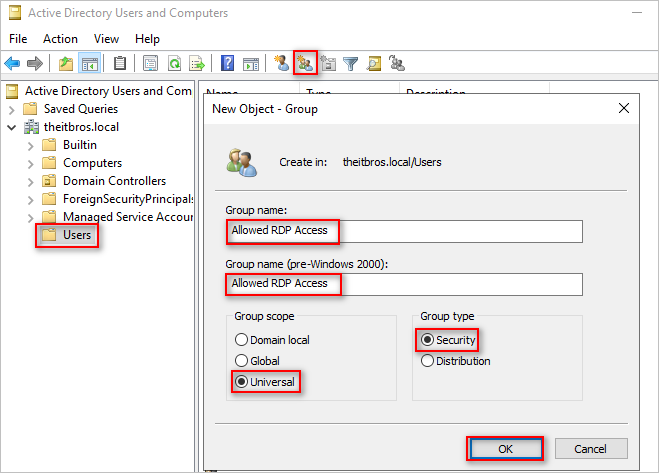Select the Users folder in the tree

point(76,236)
